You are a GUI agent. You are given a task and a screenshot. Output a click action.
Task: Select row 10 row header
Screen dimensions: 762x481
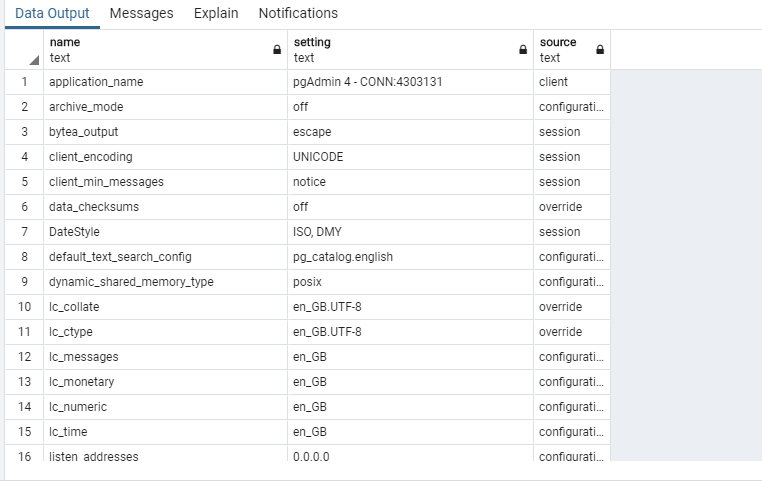tap(24, 307)
